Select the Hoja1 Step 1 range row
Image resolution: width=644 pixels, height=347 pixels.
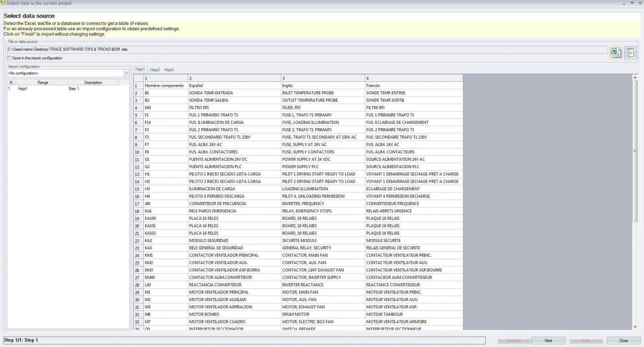pos(69,89)
